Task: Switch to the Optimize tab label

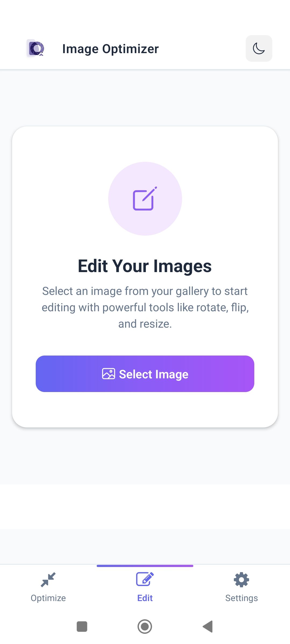Action: [48, 598]
